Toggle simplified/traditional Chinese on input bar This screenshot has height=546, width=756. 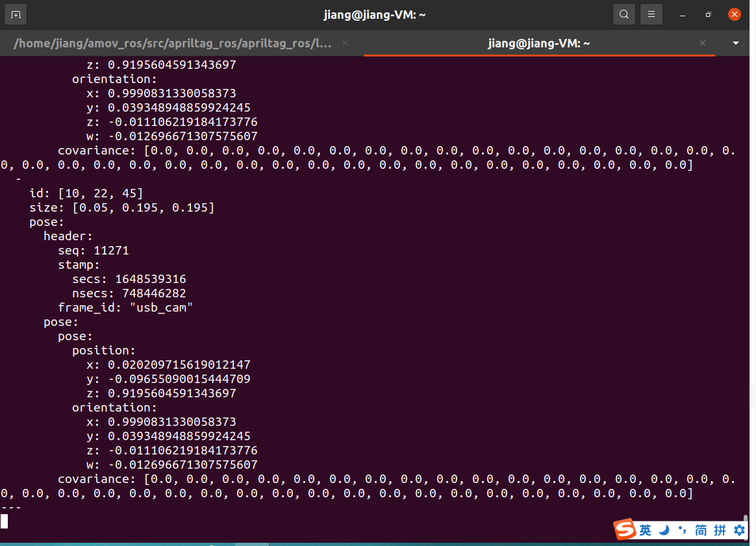(702, 530)
